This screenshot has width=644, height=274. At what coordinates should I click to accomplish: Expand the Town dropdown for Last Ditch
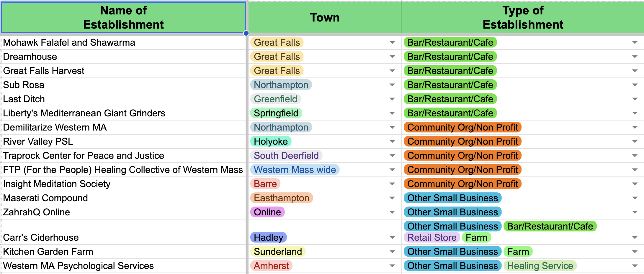pos(392,99)
